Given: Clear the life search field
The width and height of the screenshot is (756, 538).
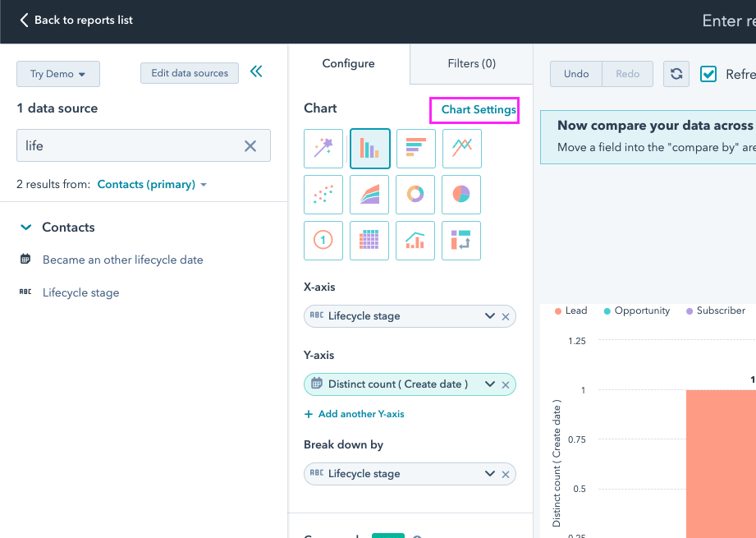Looking at the screenshot, I should (x=250, y=145).
